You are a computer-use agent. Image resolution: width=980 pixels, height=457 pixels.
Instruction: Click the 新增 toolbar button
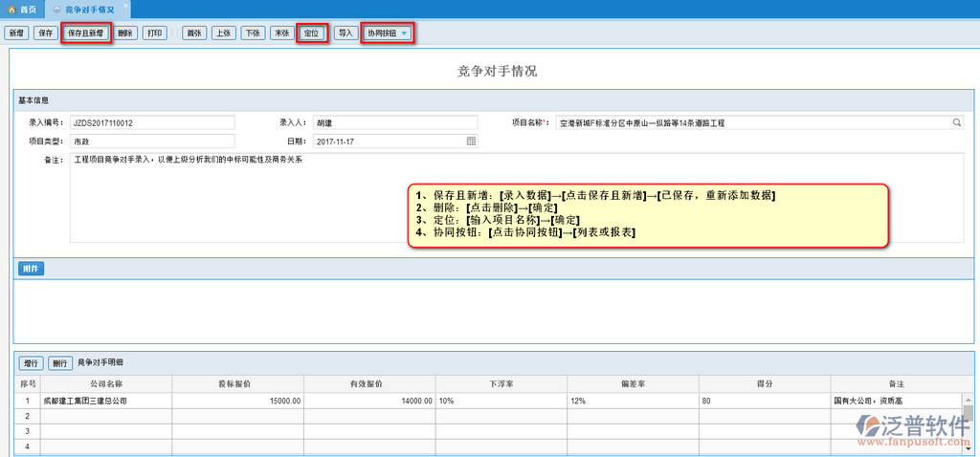(16, 33)
